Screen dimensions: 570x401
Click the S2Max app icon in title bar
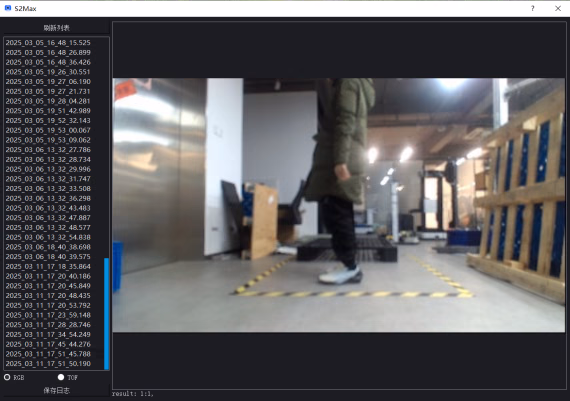[8, 8]
